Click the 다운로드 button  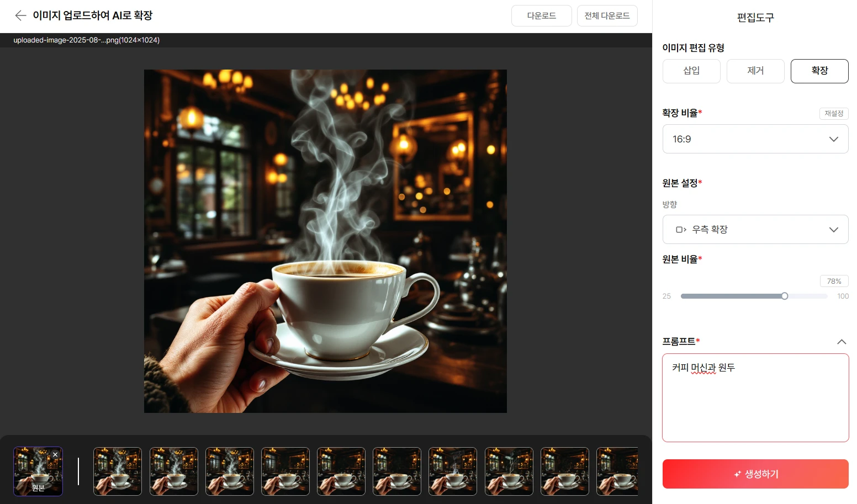541,15
